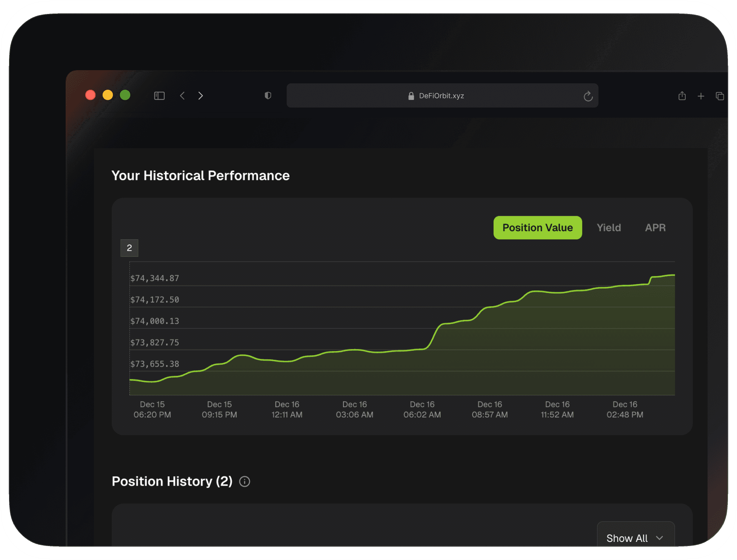Image resolution: width=737 pixels, height=560 pixels.
Task: Switch chart to the APR tab
Action: tap(655, 228)
